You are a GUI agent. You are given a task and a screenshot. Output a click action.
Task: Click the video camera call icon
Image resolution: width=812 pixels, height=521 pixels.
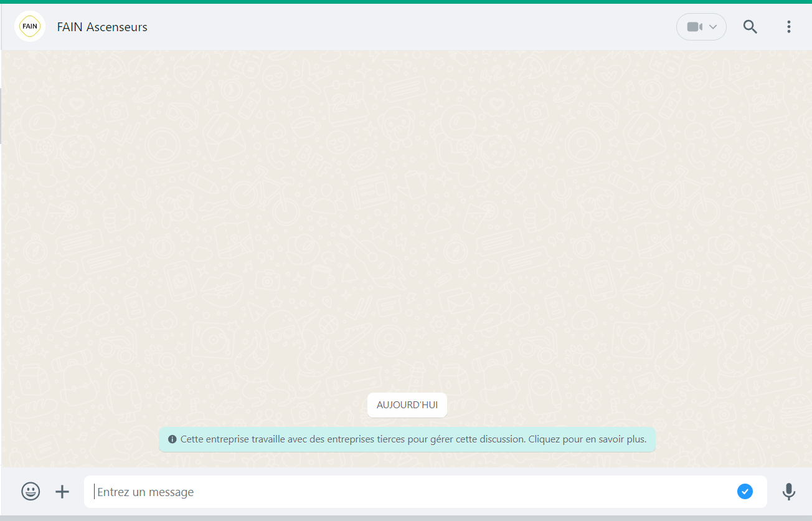click(694, 27)
